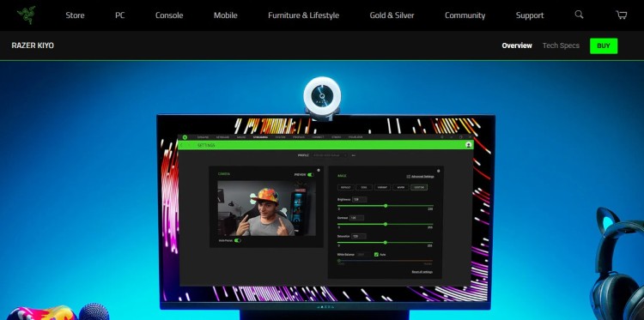Open the PC menu
644x320 pixels.
(120, 15)
